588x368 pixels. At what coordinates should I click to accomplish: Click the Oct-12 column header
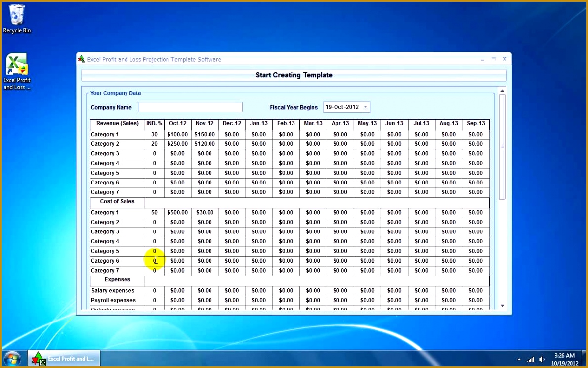coord(178,124)
